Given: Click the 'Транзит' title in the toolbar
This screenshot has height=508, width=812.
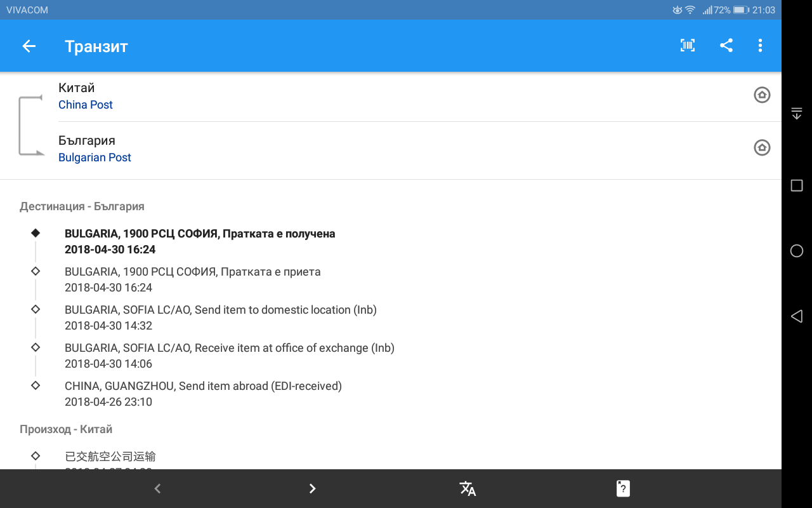Looking at the screenshot, I should click(x=96, y=46).
